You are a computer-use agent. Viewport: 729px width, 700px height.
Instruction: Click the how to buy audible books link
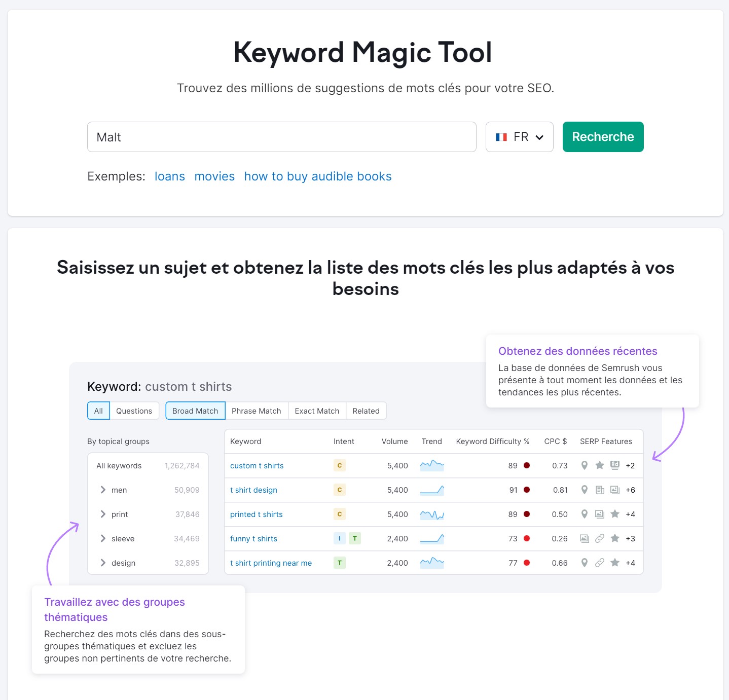pyautogui.click(x=318, y=176)
